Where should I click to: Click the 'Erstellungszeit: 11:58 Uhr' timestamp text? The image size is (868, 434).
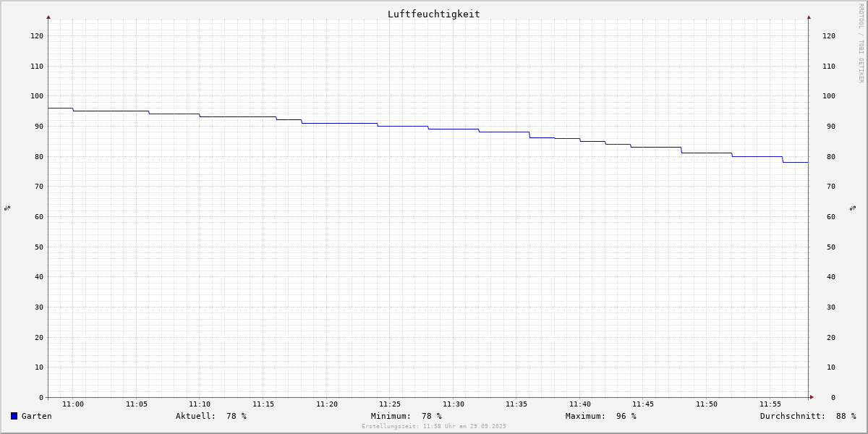434,427
